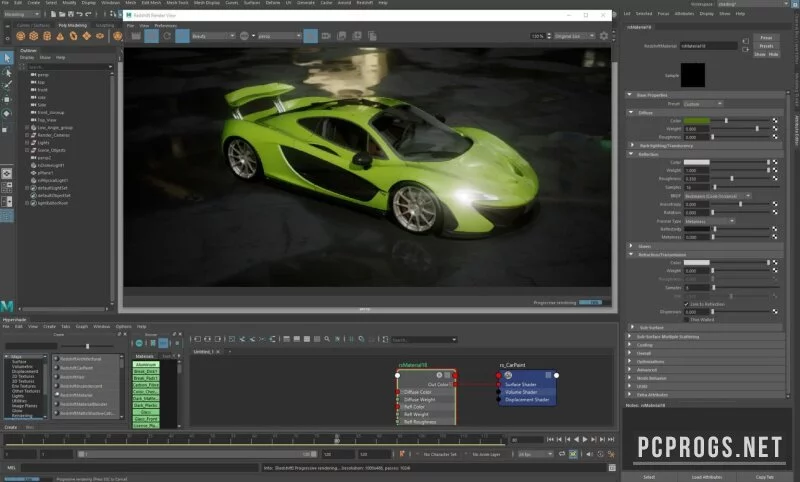The width and height of the screenshot is (800, 482).
Task: Click the map button beside Refraction Dispersion
Action: (775, 311)
